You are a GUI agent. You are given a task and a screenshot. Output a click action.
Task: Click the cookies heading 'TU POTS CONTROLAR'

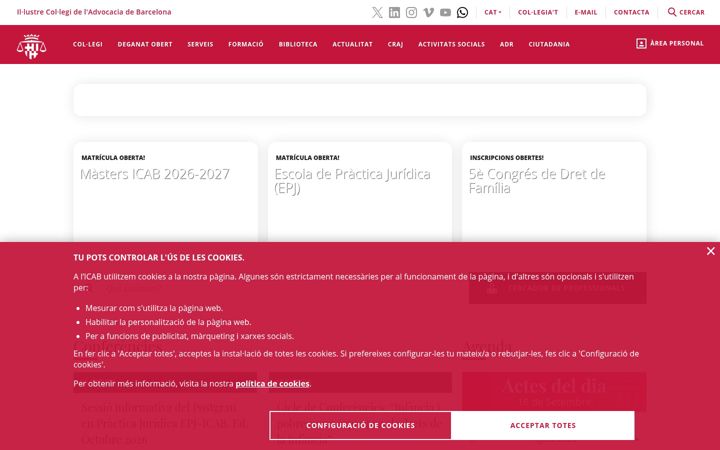coord(159,258)
